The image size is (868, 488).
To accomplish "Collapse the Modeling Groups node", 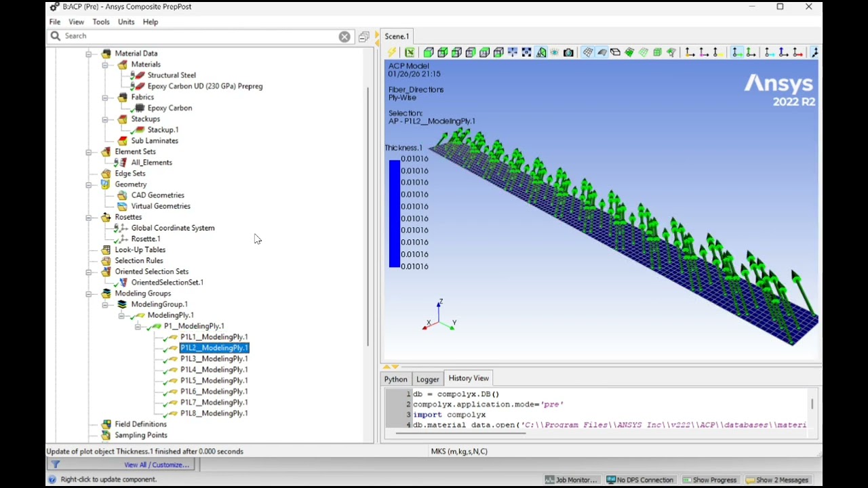I will (89, 293).
